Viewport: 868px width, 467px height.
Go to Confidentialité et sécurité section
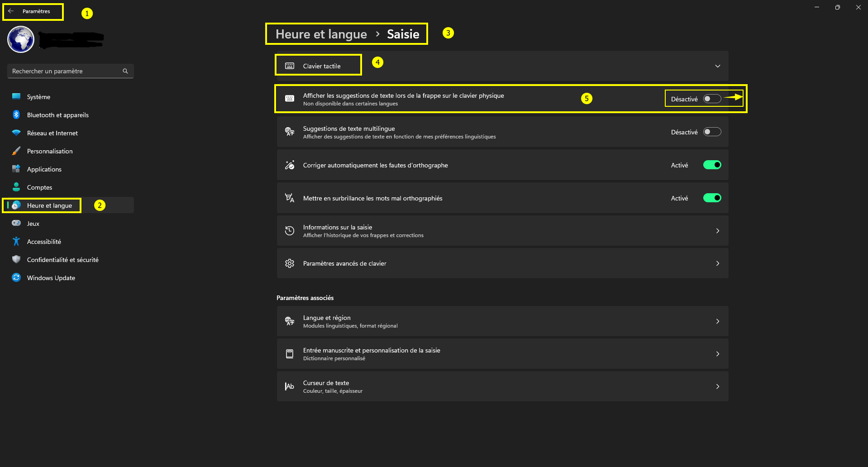62,260
